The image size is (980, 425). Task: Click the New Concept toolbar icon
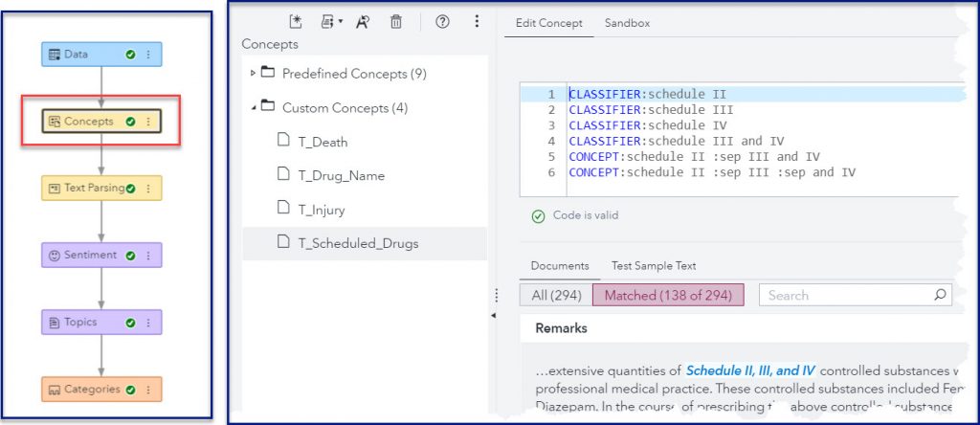click(x=296, y=22)
